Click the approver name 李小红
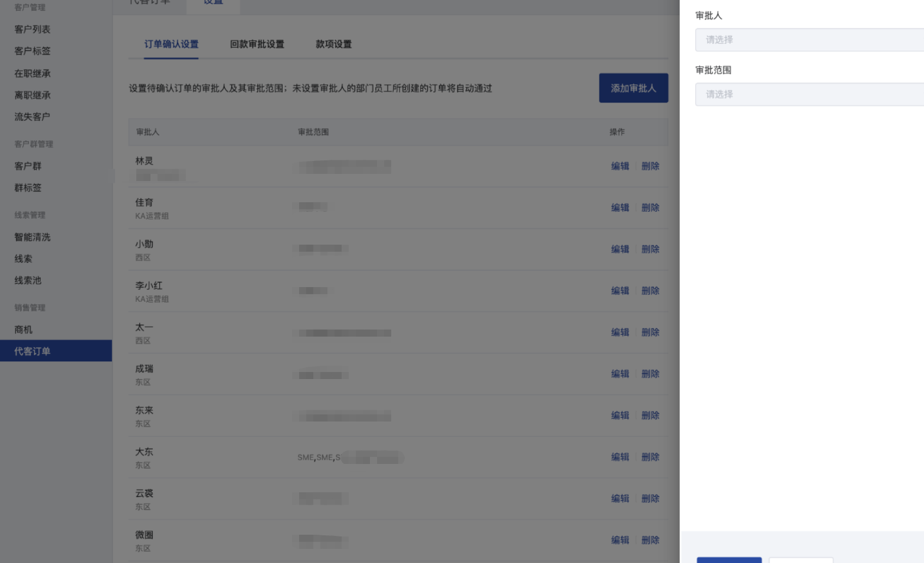The width and height of the screenshot is (924, 563). 149,285
